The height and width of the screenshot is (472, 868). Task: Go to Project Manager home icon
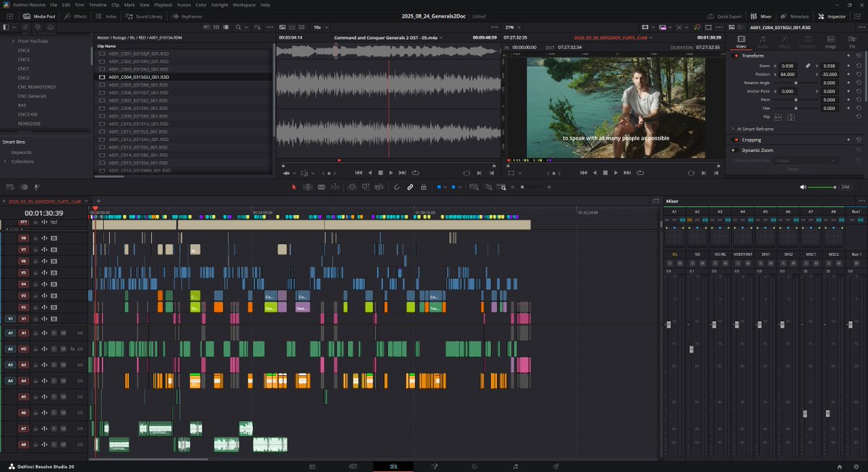838,466
